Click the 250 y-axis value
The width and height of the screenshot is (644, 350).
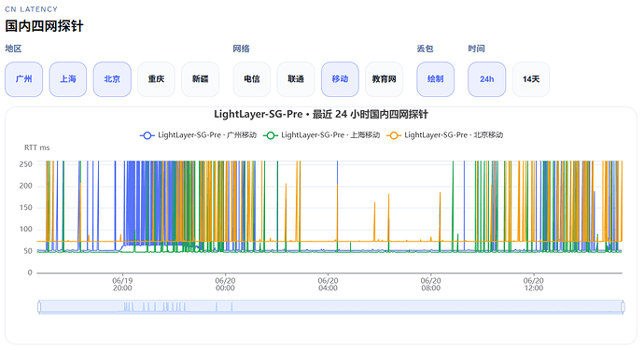pos(26,164)
